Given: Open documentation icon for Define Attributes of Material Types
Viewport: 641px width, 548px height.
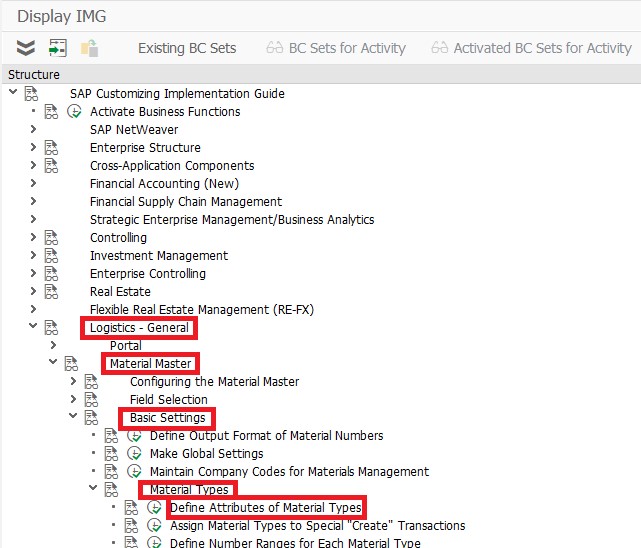Looking at the screenshot, I should point(131,508).
